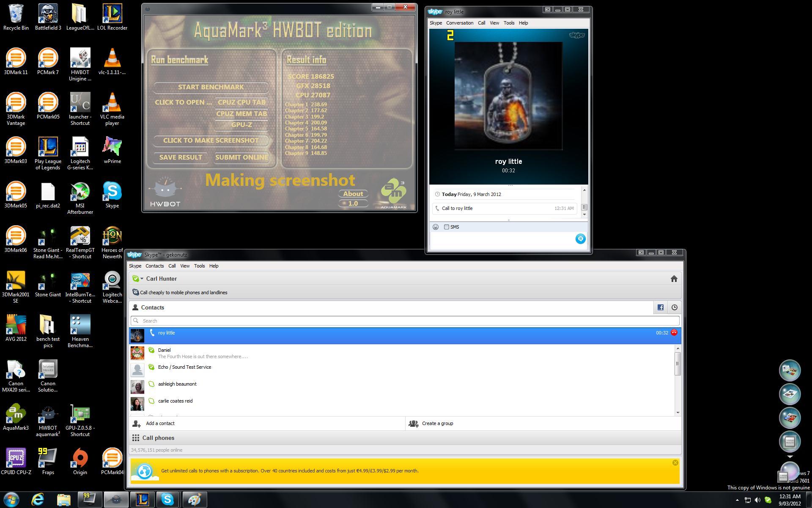Click the Call to roy little entry

pyautogui.click(x=505, y=208)
